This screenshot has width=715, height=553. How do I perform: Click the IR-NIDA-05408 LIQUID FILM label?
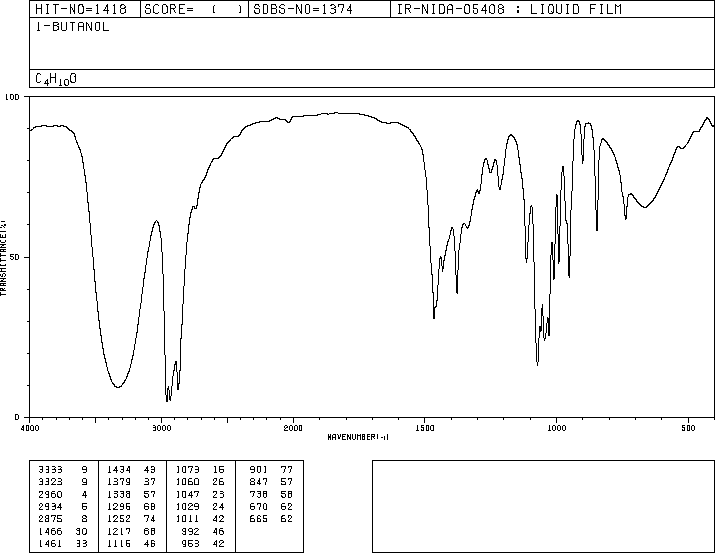pyautogui.click(x=509, y=9)
